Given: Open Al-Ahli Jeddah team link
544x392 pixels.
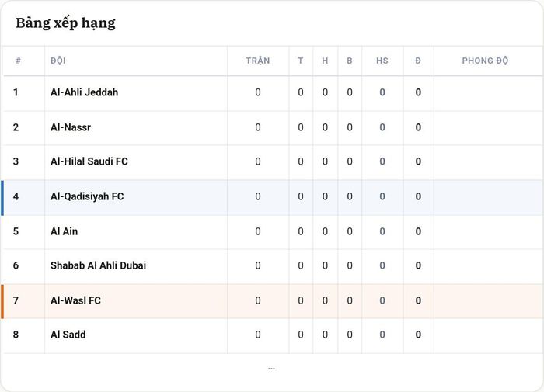Looking at the screenshot, I should (x=84, y=92).
